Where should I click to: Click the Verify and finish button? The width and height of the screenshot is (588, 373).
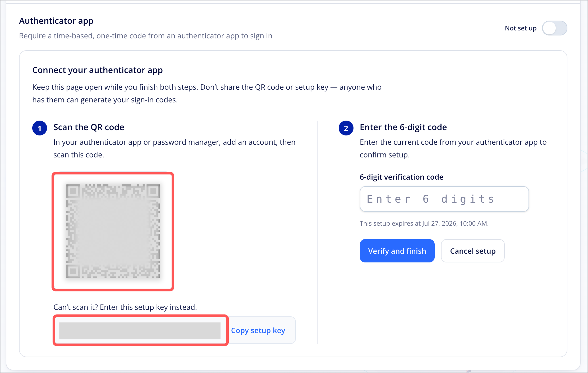[397, 251]
